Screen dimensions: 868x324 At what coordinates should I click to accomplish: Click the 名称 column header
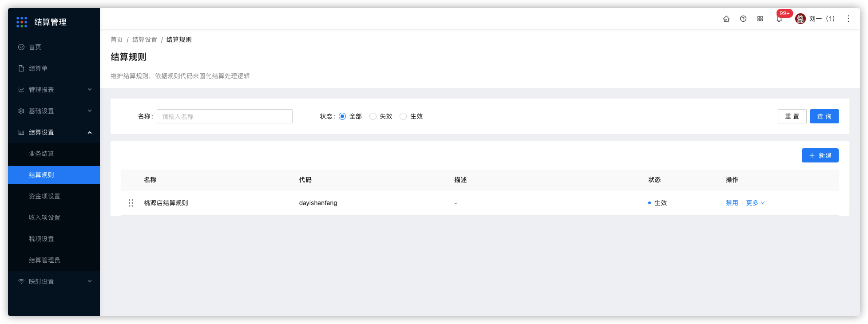[x=150, y=180]
